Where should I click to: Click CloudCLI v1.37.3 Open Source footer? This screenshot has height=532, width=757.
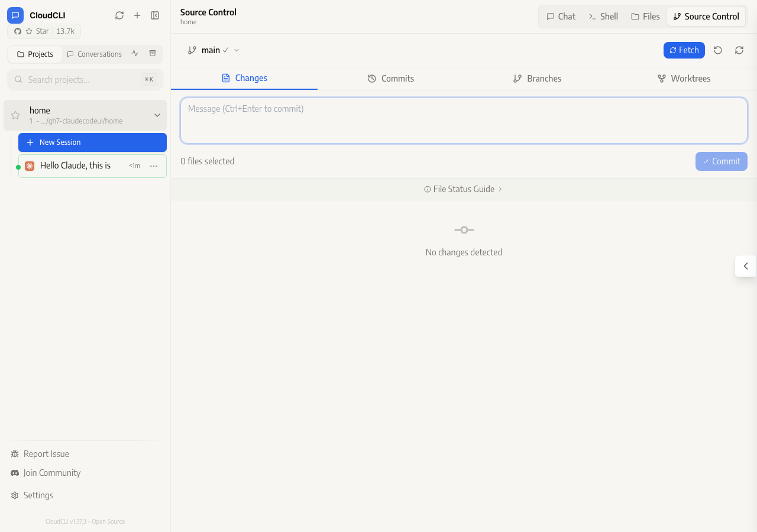click(85, 521)
